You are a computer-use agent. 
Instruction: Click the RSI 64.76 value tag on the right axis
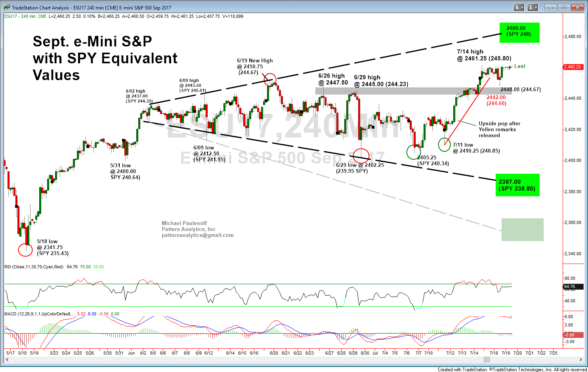coord(573,287)
